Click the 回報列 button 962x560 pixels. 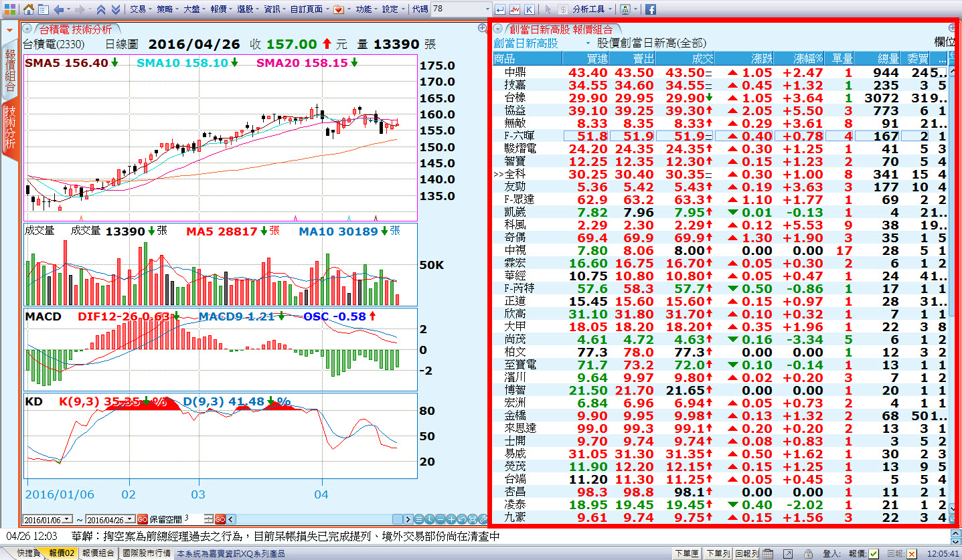pyautogui.click(x=747, y=553)
